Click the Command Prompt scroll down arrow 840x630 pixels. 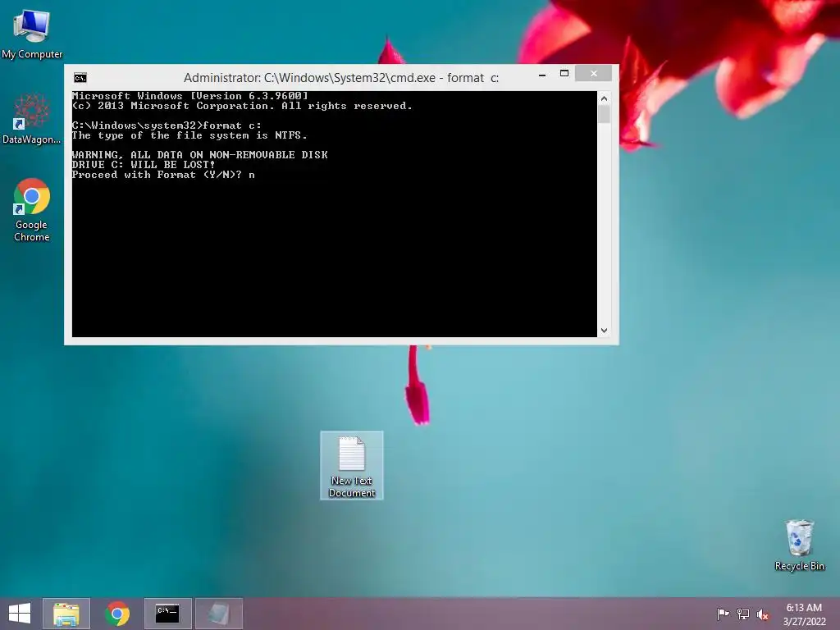click(x=605, y=331)
